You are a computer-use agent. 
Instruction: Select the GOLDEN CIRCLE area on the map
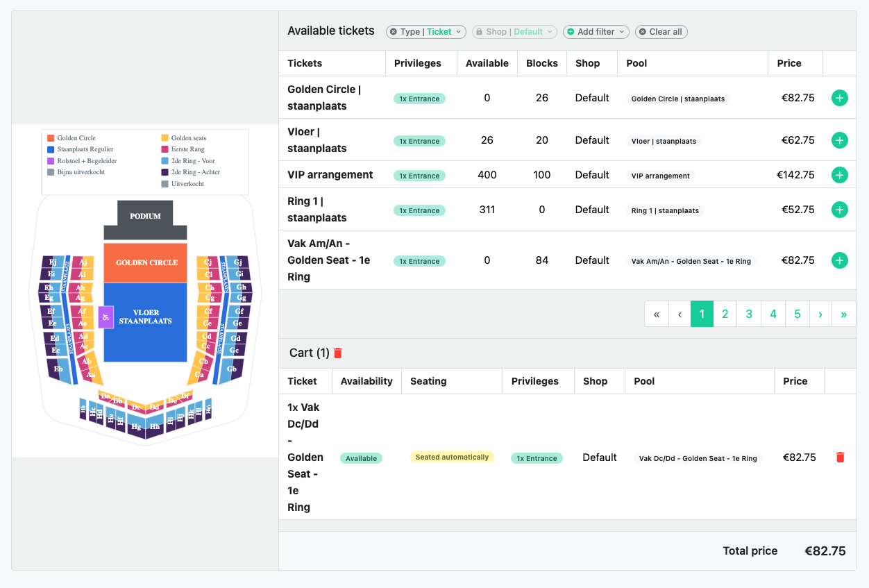coord(146,262)
